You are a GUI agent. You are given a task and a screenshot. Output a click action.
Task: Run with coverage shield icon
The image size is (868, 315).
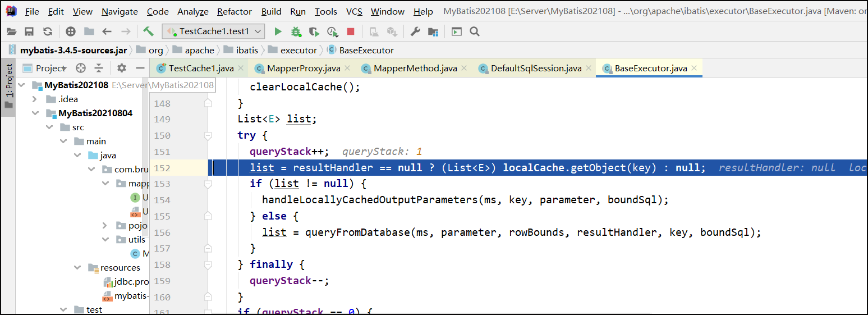click(314, 31)
